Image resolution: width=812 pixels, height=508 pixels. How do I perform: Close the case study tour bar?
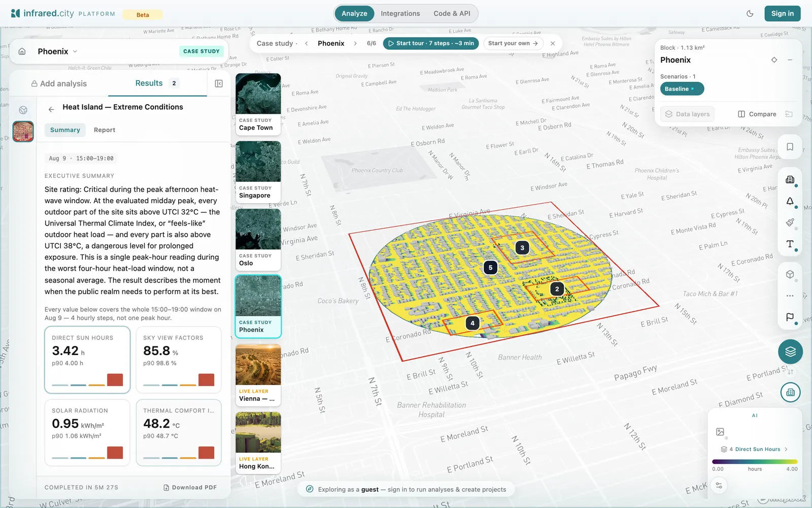coord(553,43)
